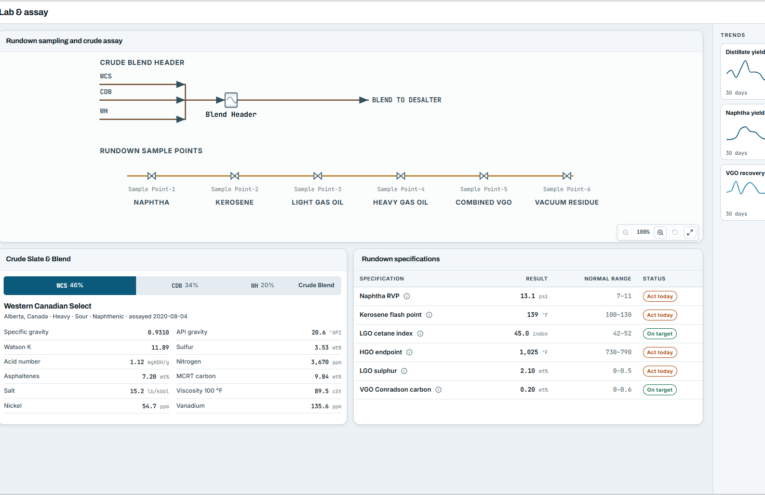Click the SPECIFICATION column header

click(382, 278)
